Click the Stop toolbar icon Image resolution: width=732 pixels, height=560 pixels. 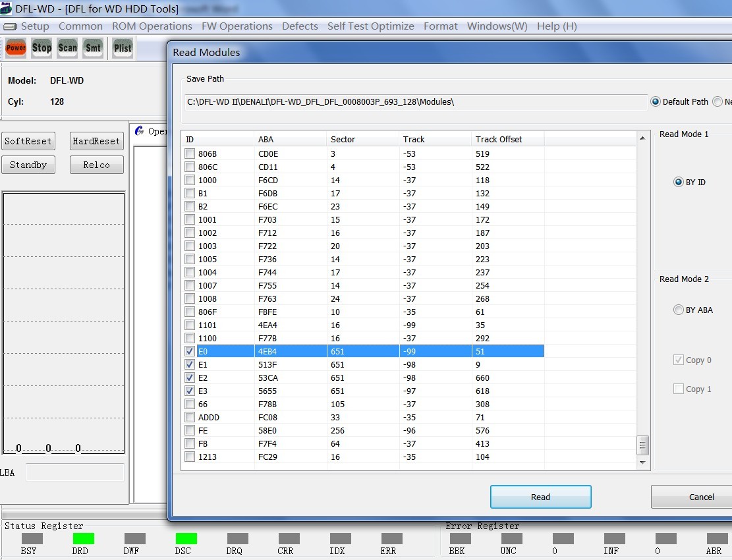point(42,47)
